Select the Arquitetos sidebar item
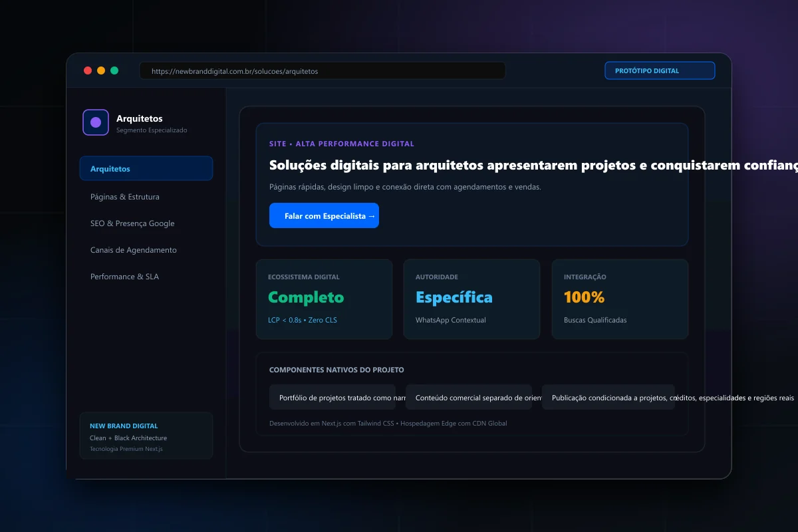The width and height of the screenshot is (798, 532). (x=146, y=168)
